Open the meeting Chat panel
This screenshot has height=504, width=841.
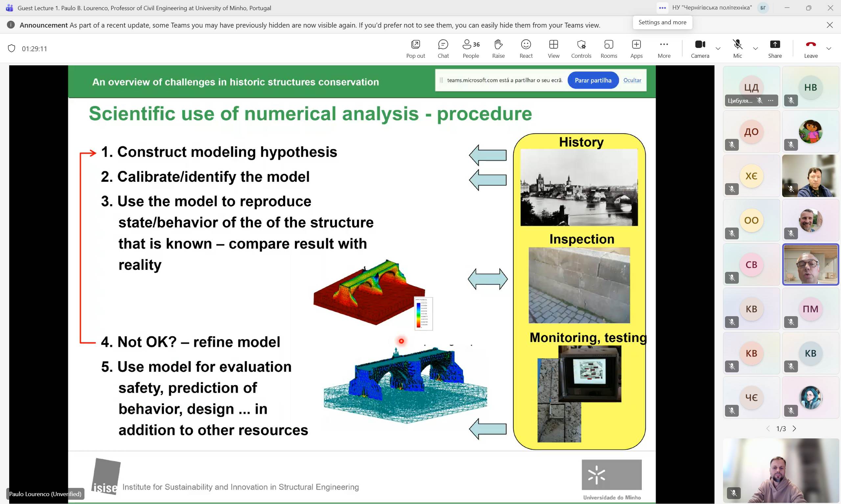[x=443, y=49]
